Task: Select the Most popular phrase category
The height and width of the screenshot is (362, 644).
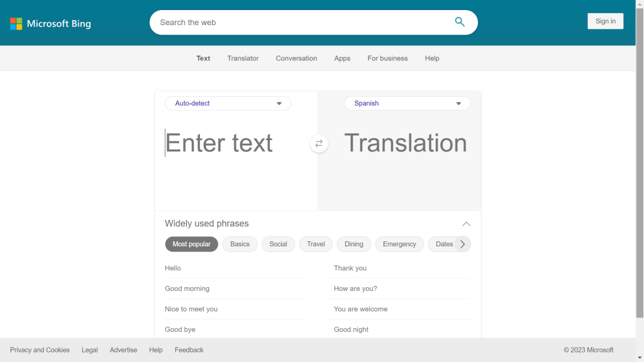Action: click(191, 244)
